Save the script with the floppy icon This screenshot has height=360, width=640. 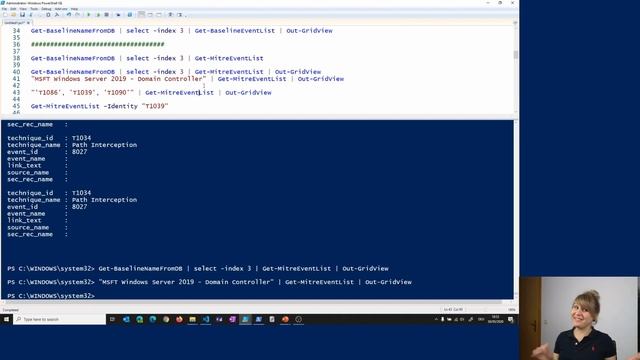click(22, 15)
